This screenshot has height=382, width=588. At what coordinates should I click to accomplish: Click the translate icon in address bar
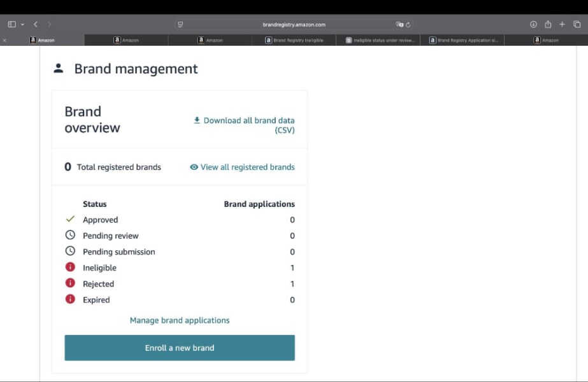tap(399, 25)
